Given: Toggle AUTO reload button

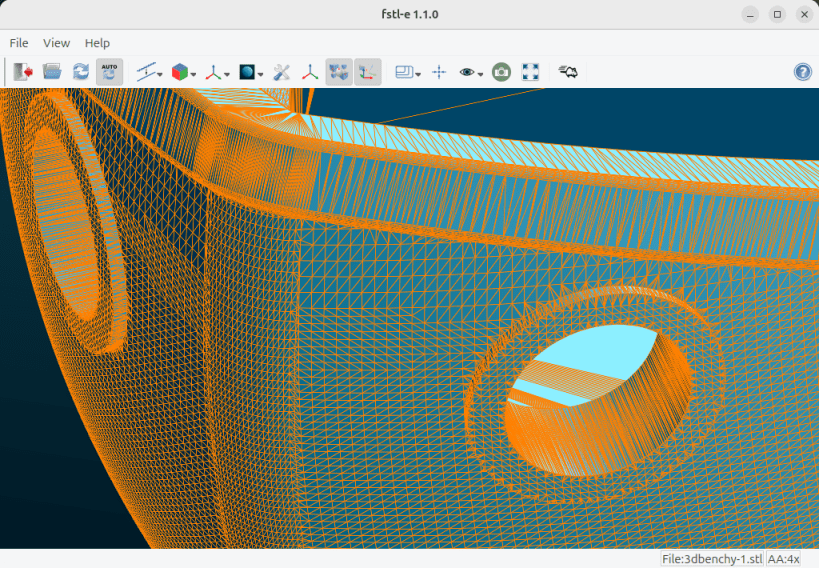Looking at the screenshot, I should click(x=110, y=72).
